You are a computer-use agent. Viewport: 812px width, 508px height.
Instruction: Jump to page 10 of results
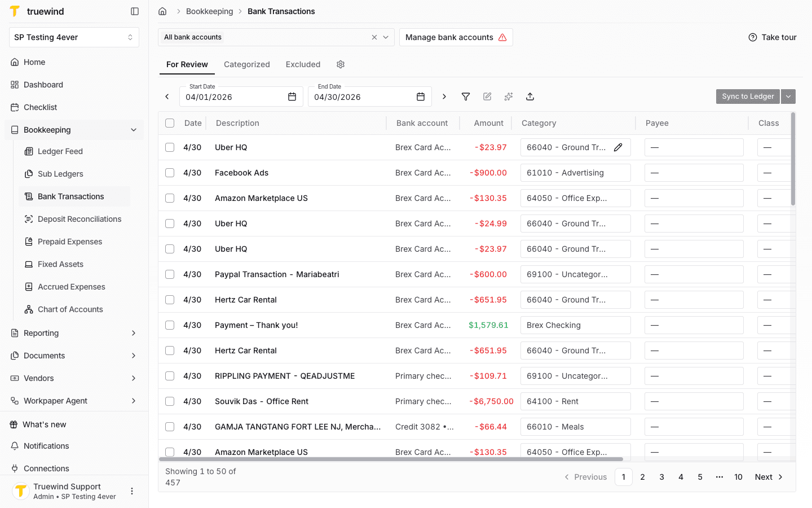[738, 477]
